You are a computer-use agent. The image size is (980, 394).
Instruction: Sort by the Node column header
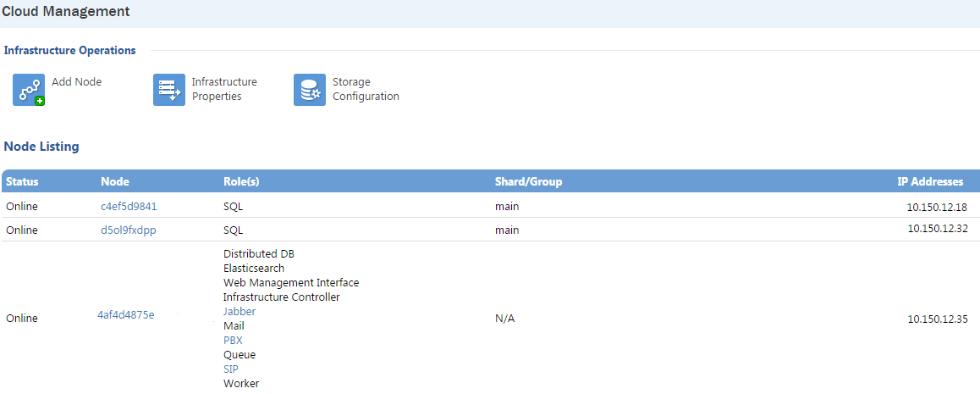[x=115, y=182]
